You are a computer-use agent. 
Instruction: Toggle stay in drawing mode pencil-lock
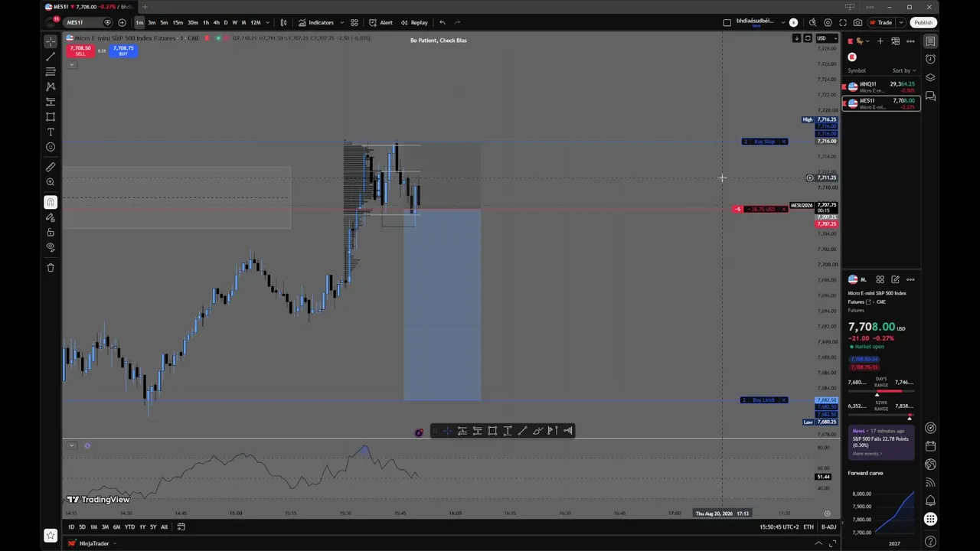[51, 217]
